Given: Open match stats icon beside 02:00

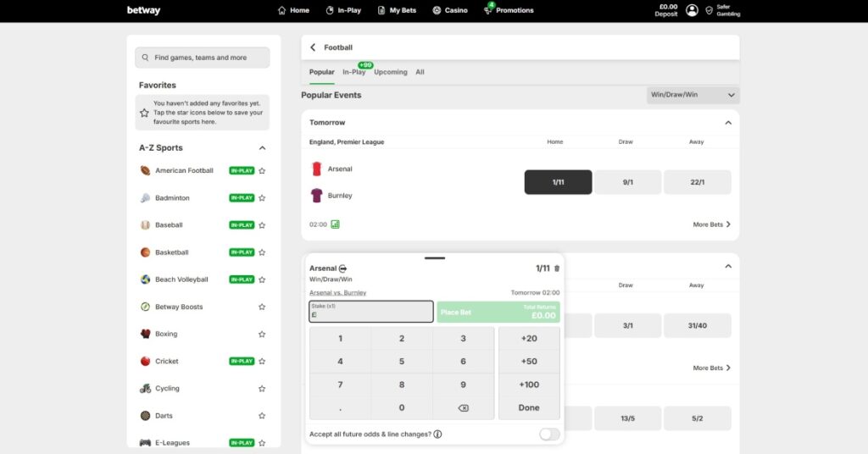Looking at the screenshot, I should [335, 224].
